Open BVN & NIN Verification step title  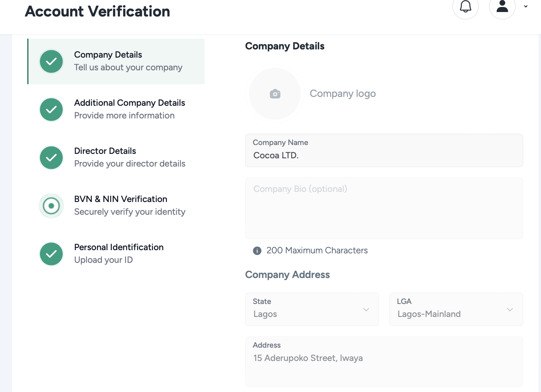click(x=120, y=199)
